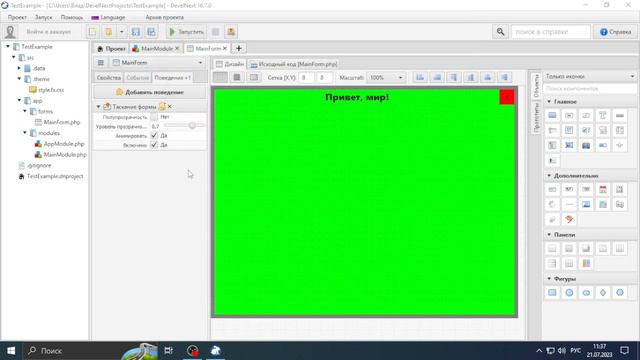Viewport: 640px width, 360px height.
Task: Open the Запуск menu
Action: [44, 18]
